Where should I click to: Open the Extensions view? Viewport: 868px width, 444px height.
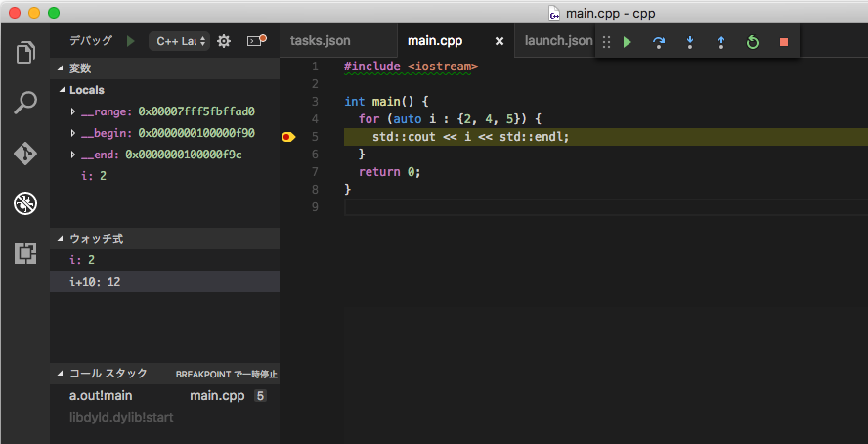[24, 253]
